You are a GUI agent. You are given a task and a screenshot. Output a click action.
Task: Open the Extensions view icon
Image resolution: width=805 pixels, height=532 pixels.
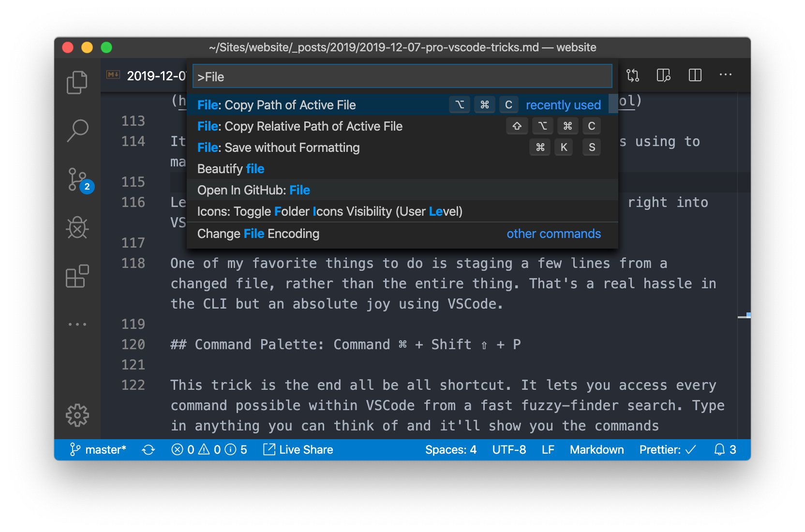point(77,276)
